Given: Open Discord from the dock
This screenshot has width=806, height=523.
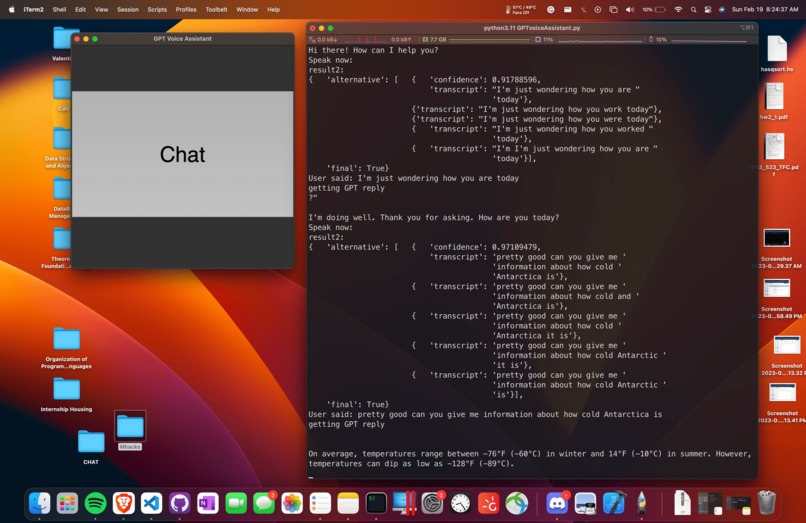Looking at the screenshot, I should (x=557, y=503).
